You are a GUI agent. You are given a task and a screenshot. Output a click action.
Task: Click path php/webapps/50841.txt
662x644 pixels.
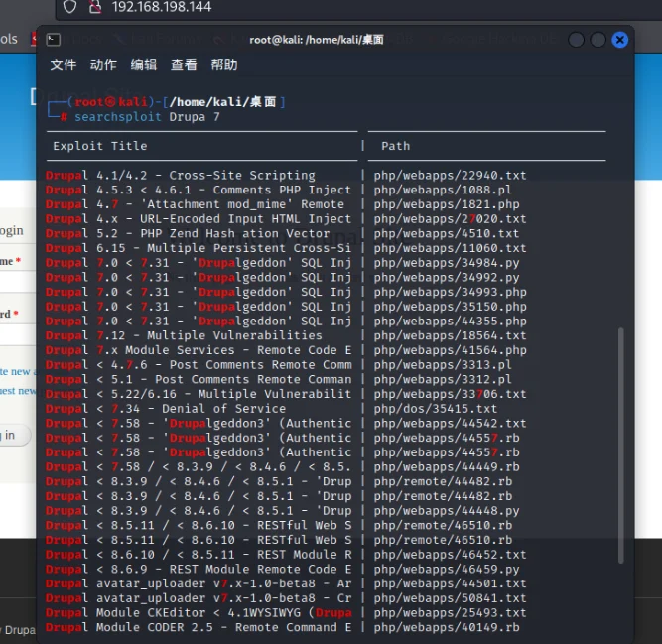450,598
